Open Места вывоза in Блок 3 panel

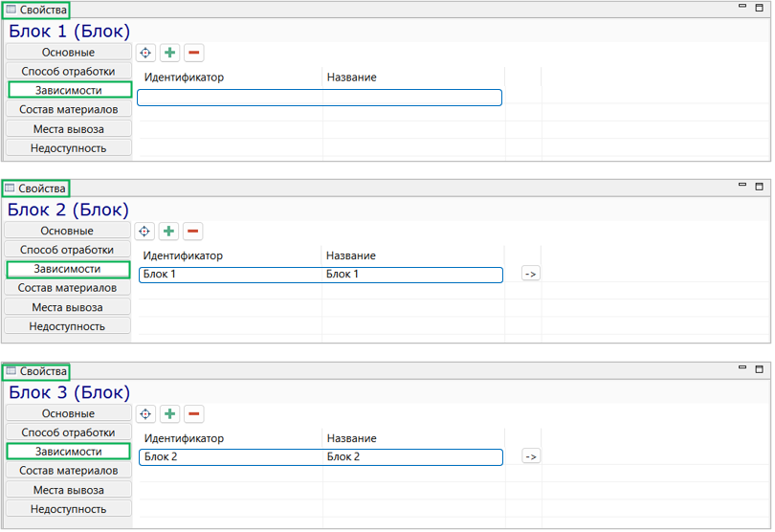pyautogui.click(x=69, y=490)
